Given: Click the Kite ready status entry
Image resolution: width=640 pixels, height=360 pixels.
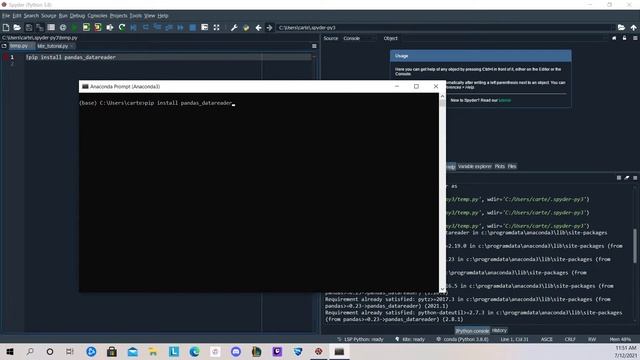Looking at the screenshot, I should point(410,339).
